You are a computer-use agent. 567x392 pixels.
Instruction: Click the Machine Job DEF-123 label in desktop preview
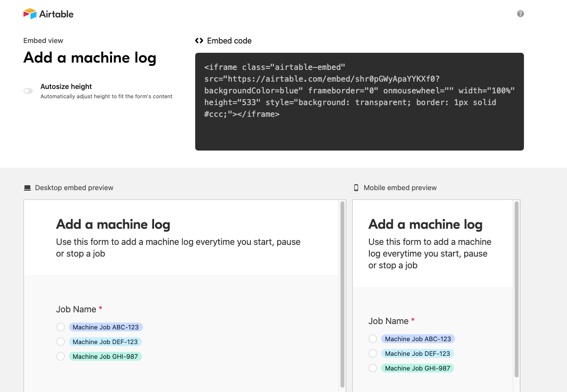point(105,342)
